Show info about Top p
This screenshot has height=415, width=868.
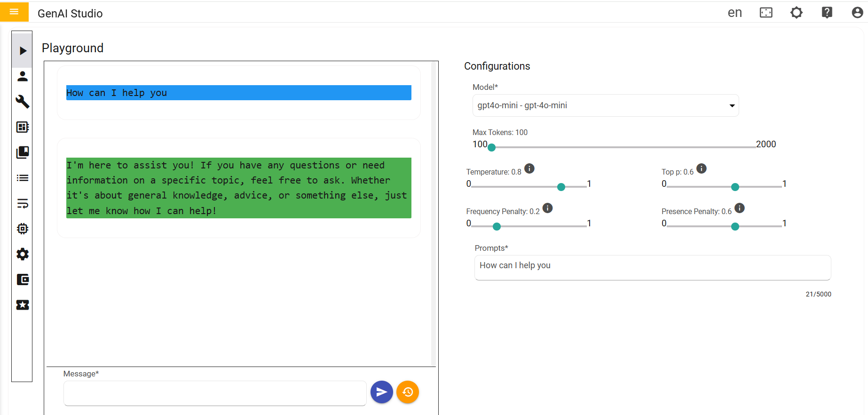pos(702,168)
